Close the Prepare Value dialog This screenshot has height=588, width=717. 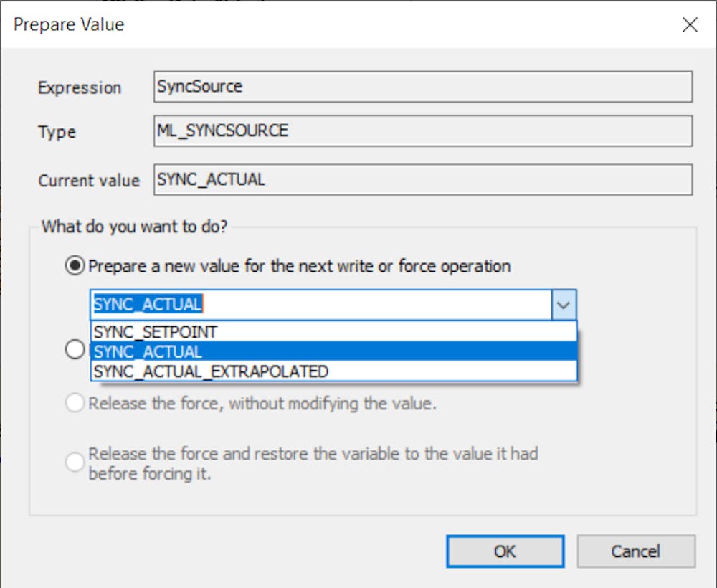(x=690, y=24)
